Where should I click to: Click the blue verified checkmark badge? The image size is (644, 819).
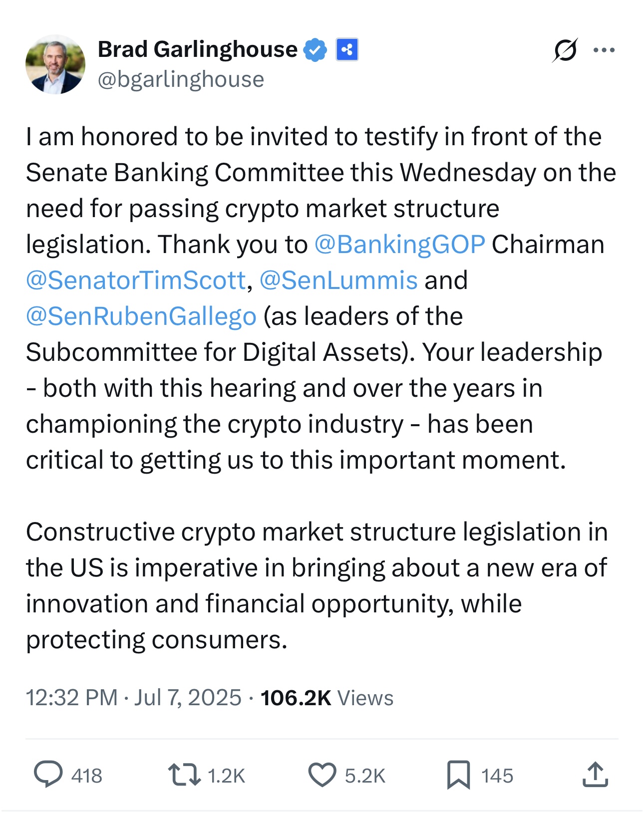coord(316,50)
